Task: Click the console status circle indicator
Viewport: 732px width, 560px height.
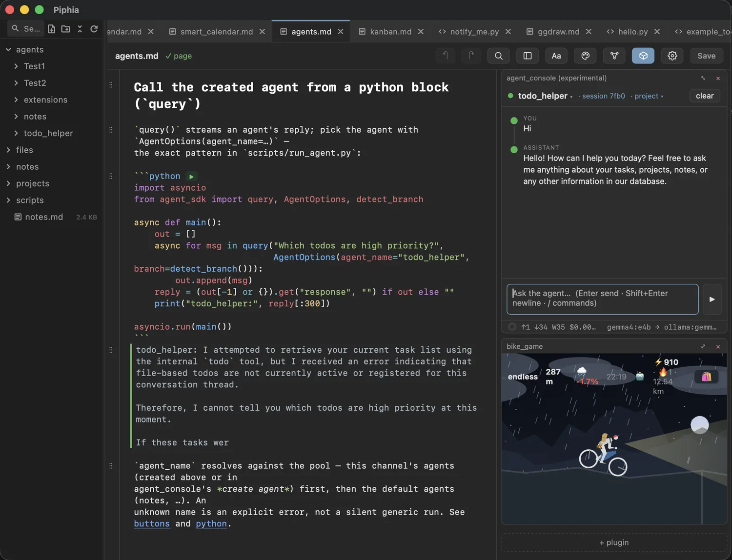Action: tap(512, 327)
